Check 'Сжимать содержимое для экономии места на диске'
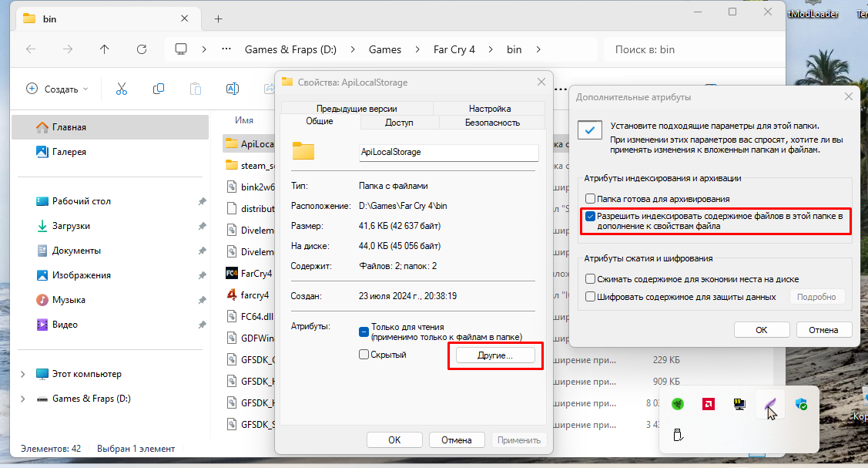868x468 pixels. pyautogui.click(x=590, y=279)
